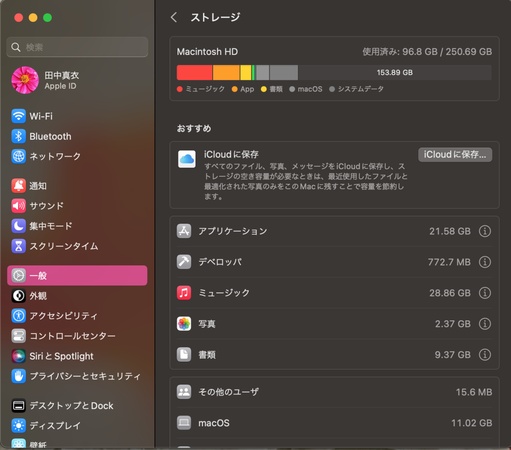Screen dimensions: 511x450
Task: Select ネットワーク in the sidebar
Action: point(77,156)
